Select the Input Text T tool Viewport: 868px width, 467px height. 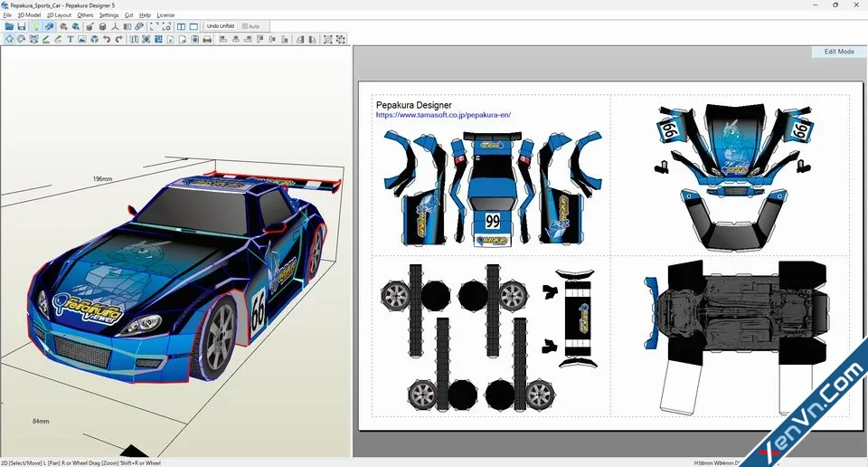click(x=71, y=39)
